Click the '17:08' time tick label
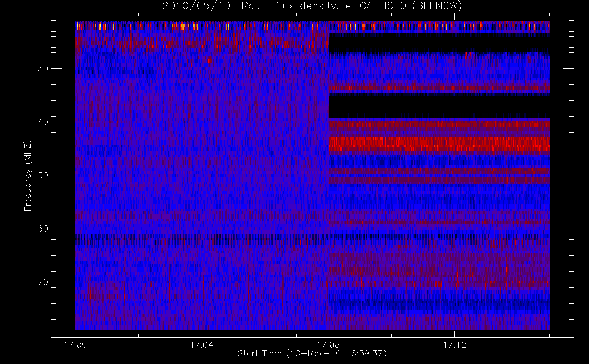The image size is (589, 364). point(328,345)
